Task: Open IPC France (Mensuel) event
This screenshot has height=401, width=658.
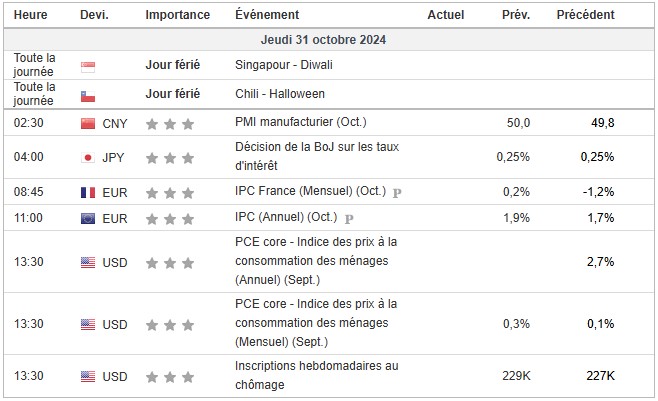Action: click(x=309, y=192)
